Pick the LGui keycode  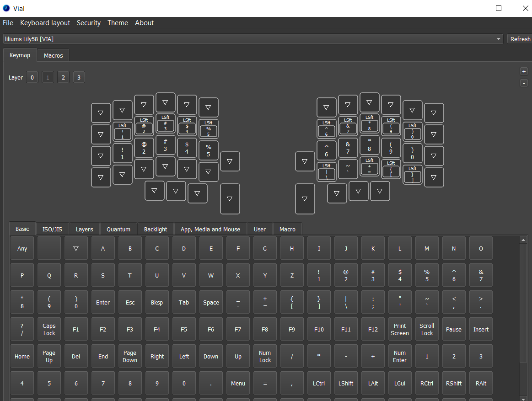click(x=400, y=383)
